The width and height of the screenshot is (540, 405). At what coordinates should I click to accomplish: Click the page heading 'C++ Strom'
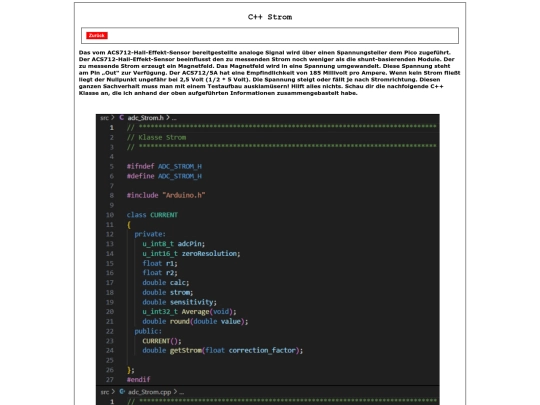(270, 17)
